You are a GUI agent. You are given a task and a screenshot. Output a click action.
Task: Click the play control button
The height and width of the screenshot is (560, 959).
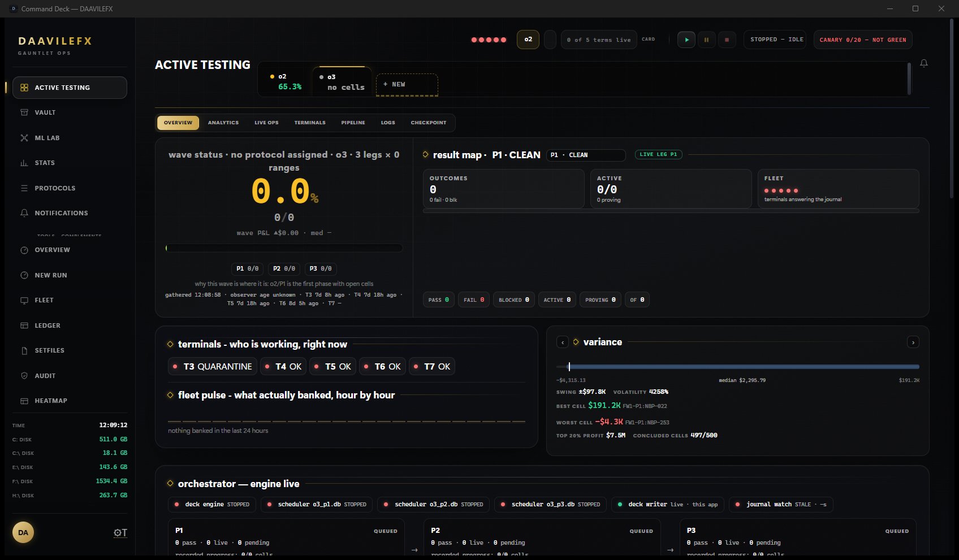(x=686, y=40)
